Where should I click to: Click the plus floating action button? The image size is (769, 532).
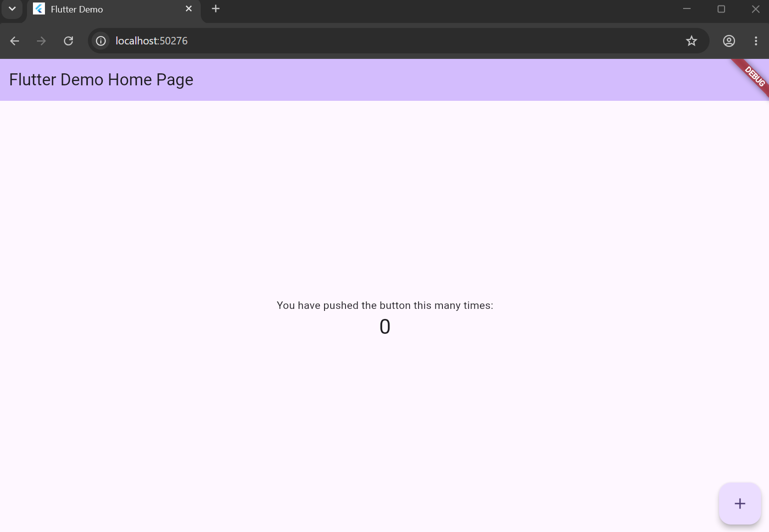pyautogui.click(x=740, y=504)
